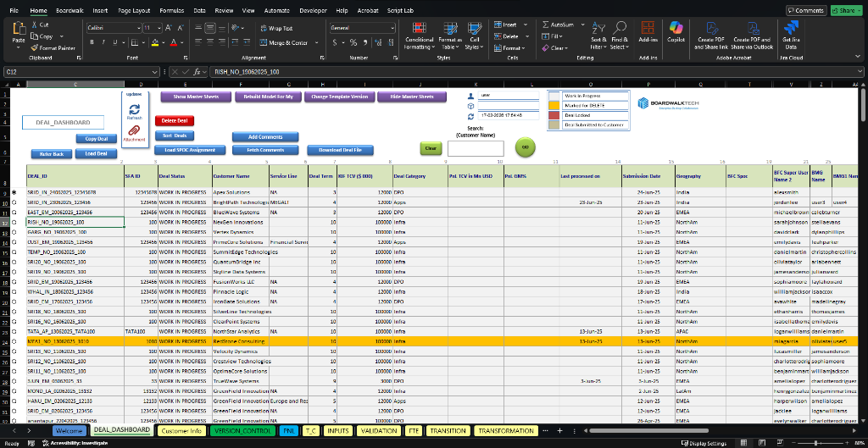868x448 pixels.
Task: Click the Orientation text angle icon
Action: tap(236, 28)
